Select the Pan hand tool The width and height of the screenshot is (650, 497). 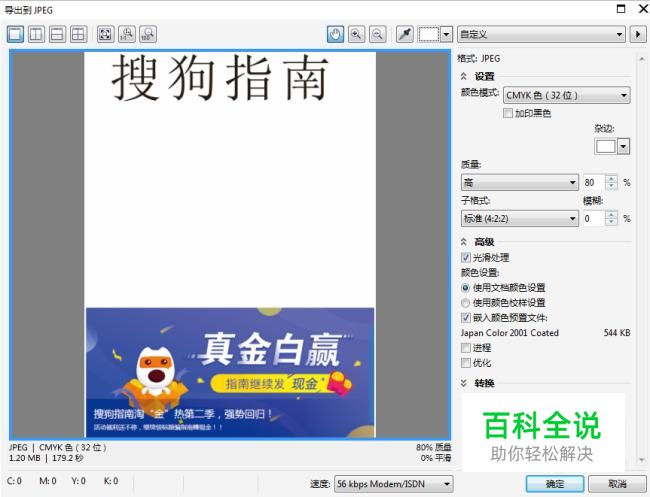coord(335,34)
